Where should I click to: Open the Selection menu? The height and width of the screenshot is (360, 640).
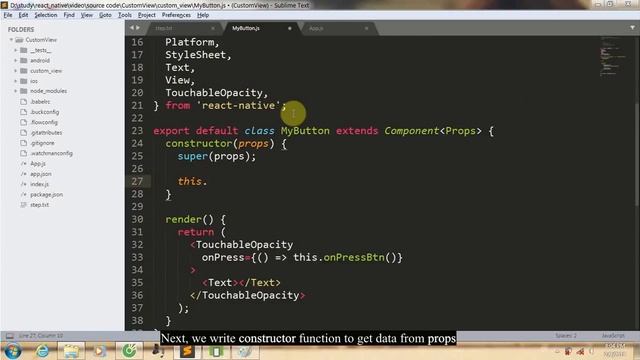point(46,15)
